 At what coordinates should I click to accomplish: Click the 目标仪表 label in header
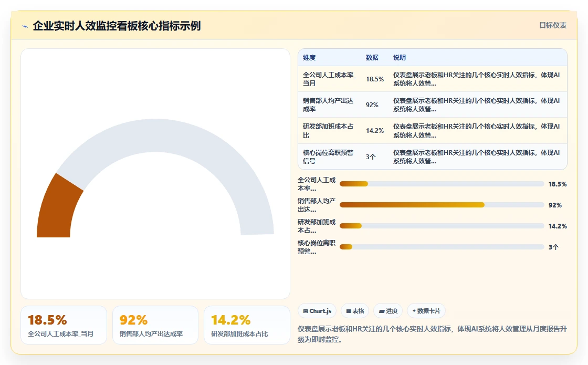click(553, 26)
